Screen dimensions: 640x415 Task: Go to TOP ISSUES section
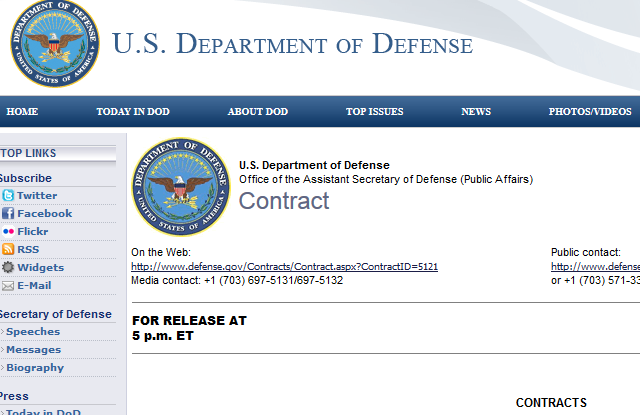375,112
